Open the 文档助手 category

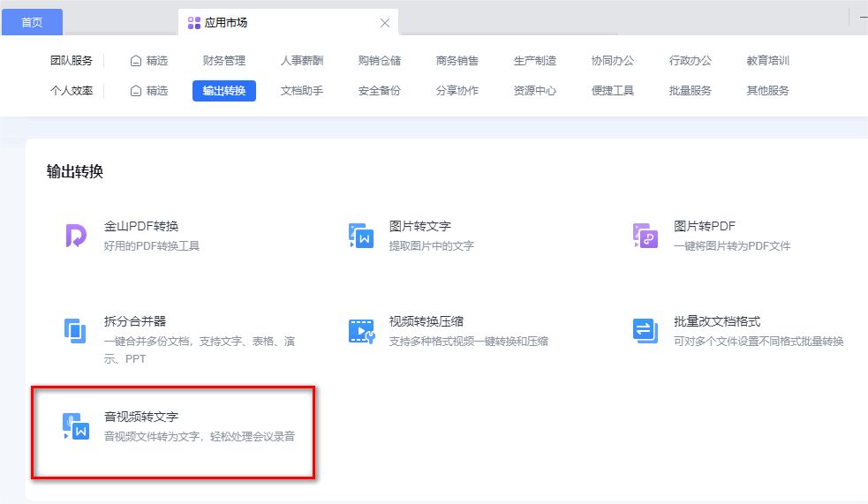[x=302, y=91]
